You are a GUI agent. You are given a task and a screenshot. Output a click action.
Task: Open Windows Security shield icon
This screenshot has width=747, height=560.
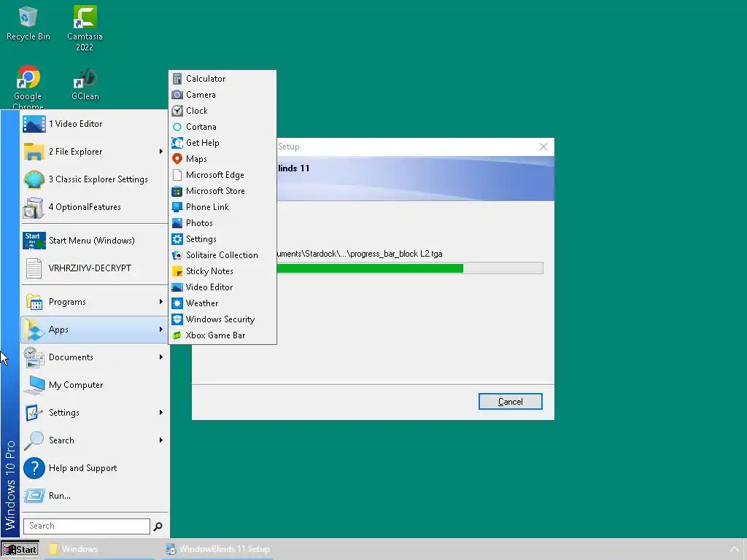coord(177,319)
